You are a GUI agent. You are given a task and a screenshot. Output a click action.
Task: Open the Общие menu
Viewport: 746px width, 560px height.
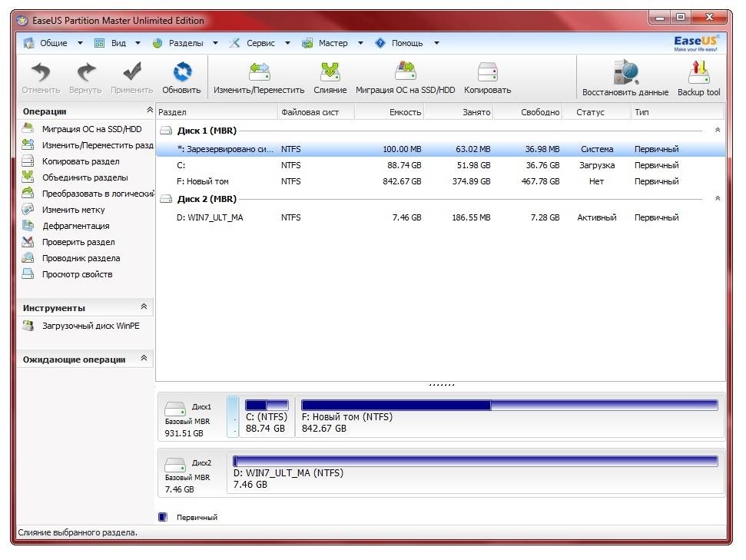(x=53, y=43)
